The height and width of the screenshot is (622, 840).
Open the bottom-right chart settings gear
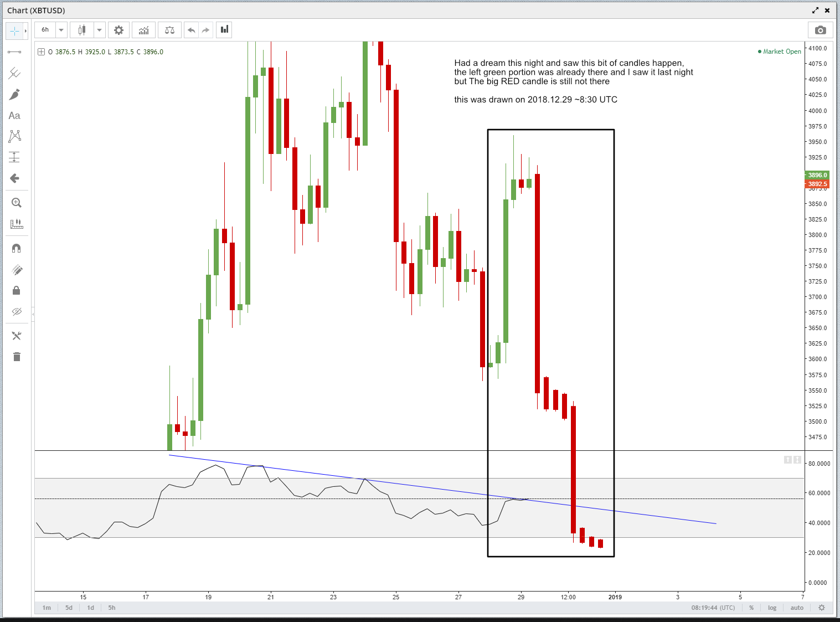click(822, 608)
